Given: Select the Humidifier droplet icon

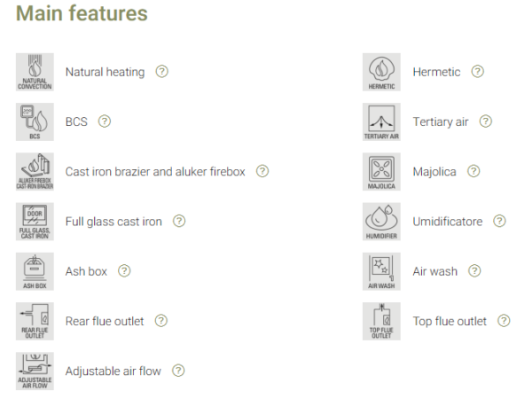Looking at the screenshot, I should point(382,222).
